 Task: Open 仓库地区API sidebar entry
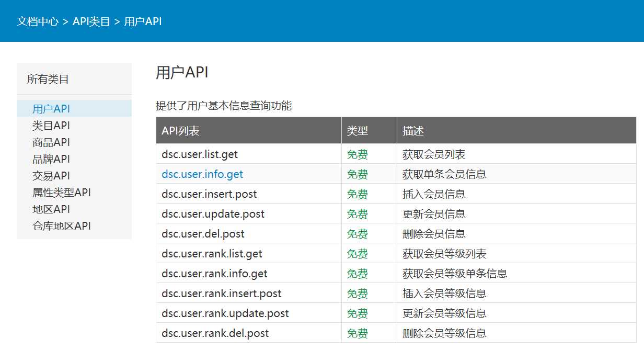[x=62, y=226]
